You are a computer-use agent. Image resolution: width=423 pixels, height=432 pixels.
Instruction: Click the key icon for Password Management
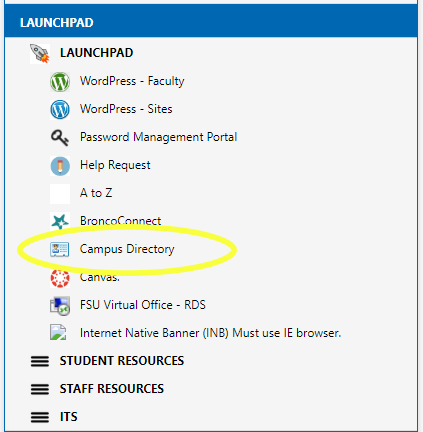click(60, 138)
